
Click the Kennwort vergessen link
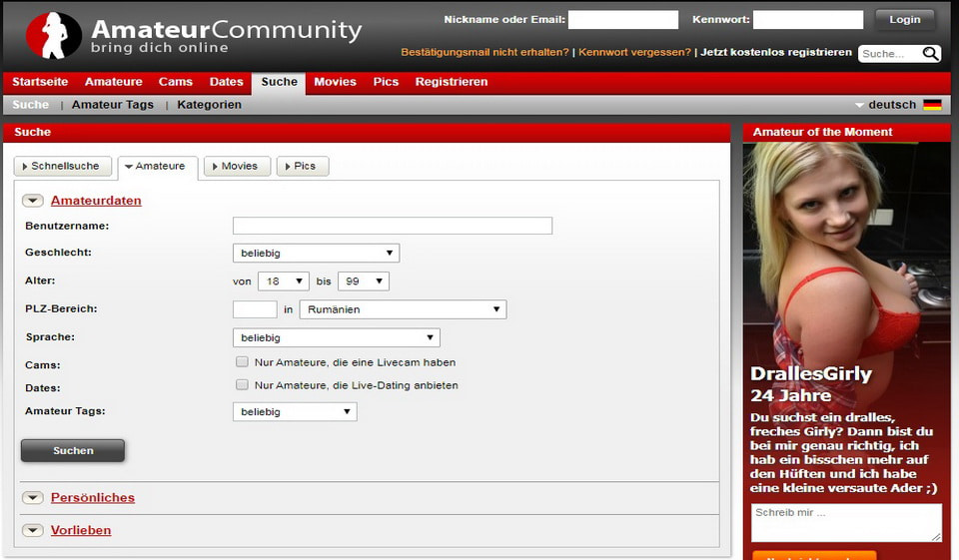634,52
